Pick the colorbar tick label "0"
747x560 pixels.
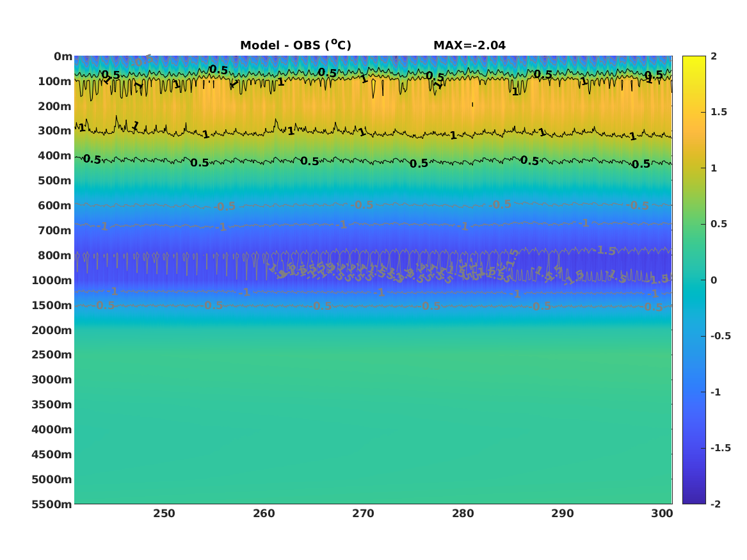tap(714, 280)
